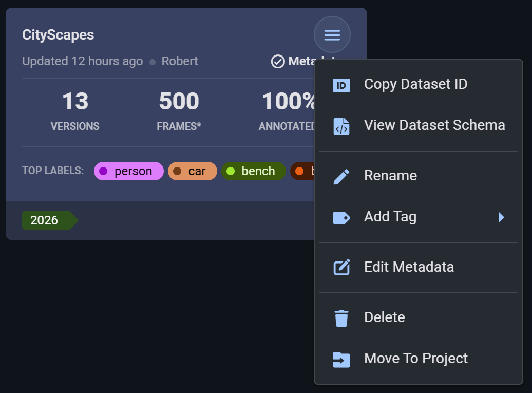Choose View Dataset Schema from the menu
532x393 pixels.
[x=419, y=125]
